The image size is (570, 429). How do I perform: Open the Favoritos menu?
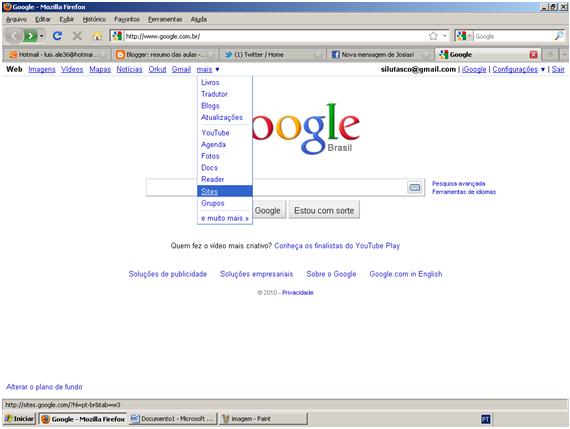tap(127, 19)
